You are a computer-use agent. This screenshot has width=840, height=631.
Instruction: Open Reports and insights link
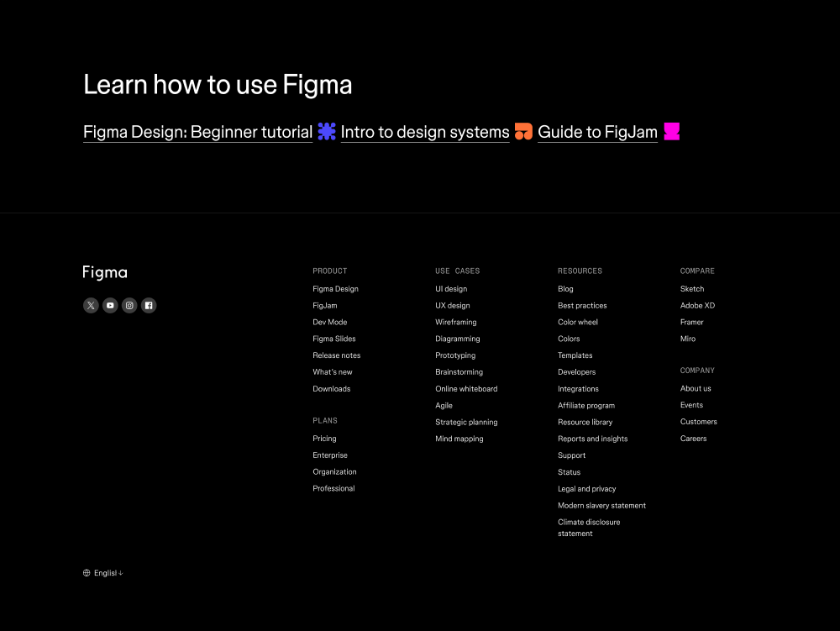(x=593, y=439)
